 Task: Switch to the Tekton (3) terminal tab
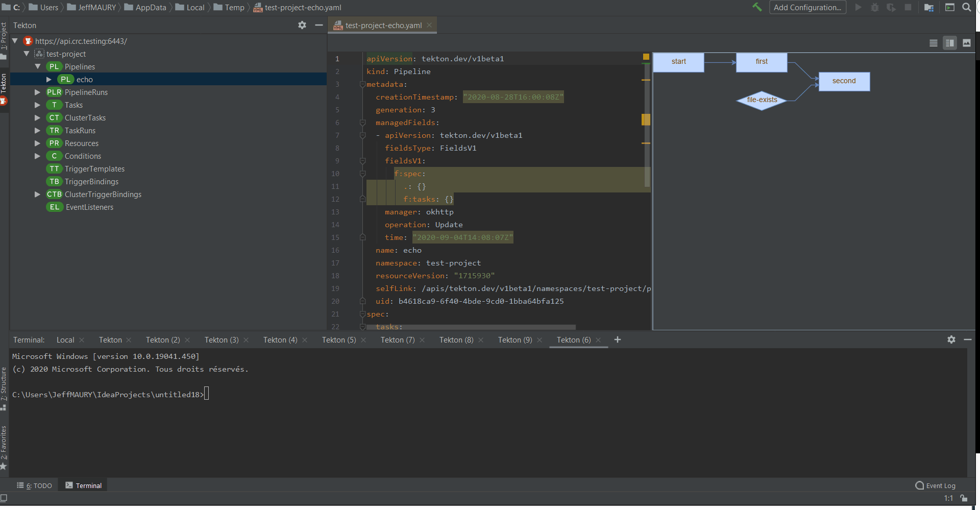pyautogui.click(x=222, y=340)
